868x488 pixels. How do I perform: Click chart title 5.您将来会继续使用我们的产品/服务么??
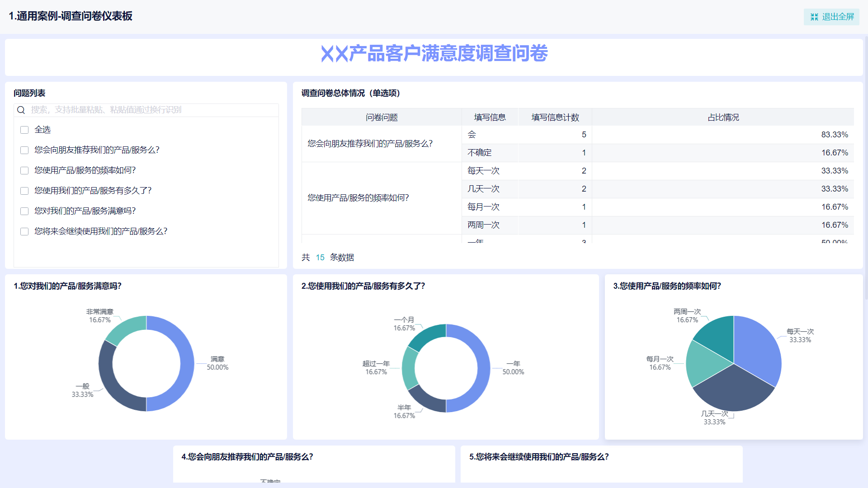539,457
